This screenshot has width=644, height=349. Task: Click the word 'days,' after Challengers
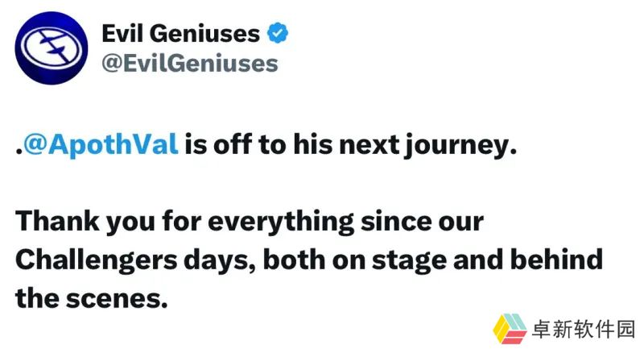coord(220,260)
